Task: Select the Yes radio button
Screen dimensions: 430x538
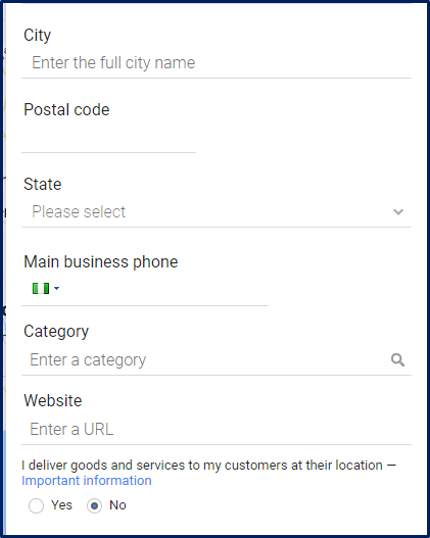Action: pos(36,506)
